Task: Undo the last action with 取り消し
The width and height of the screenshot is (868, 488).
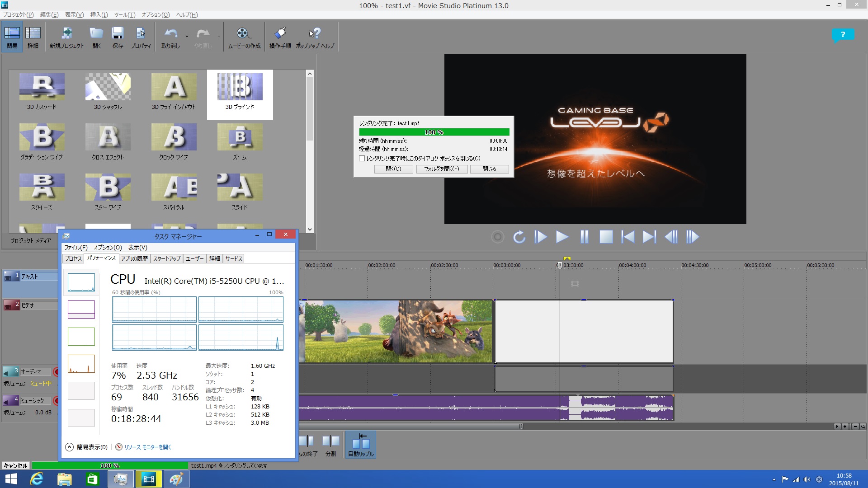Action: (170, 37)
